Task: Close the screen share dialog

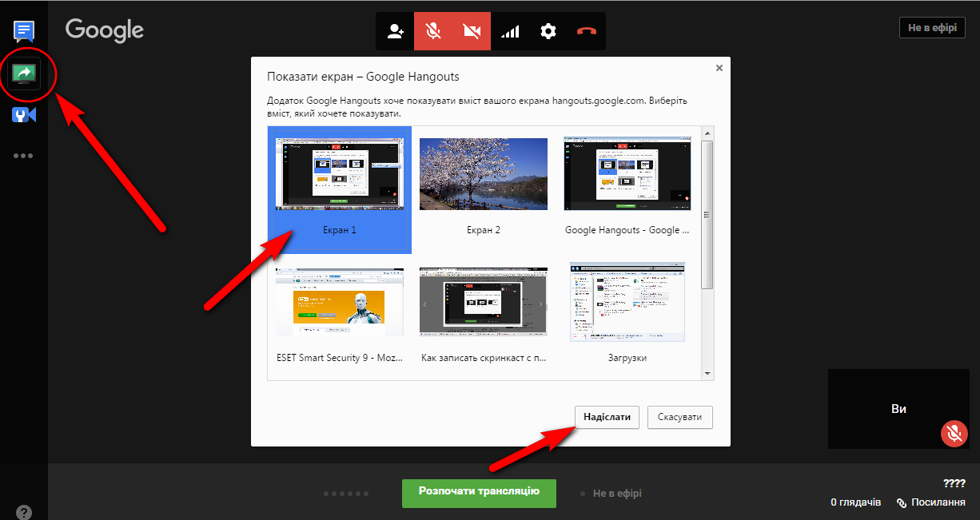Action: click(x=719, y=68)
